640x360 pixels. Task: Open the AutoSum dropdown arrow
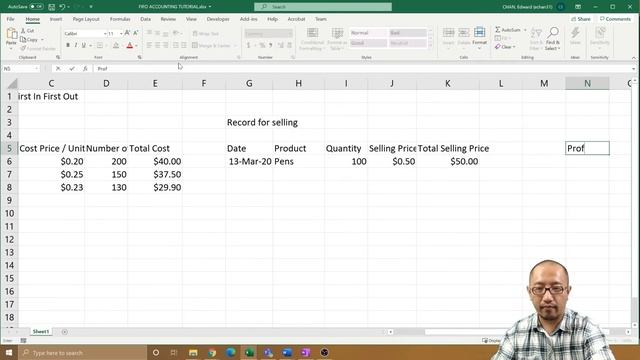click(x=525, y=30)
